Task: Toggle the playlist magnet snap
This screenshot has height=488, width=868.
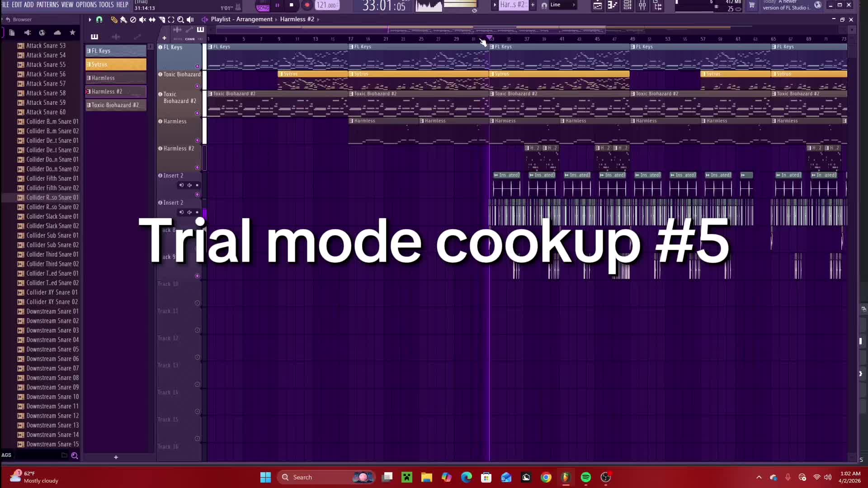Action: 99,19
